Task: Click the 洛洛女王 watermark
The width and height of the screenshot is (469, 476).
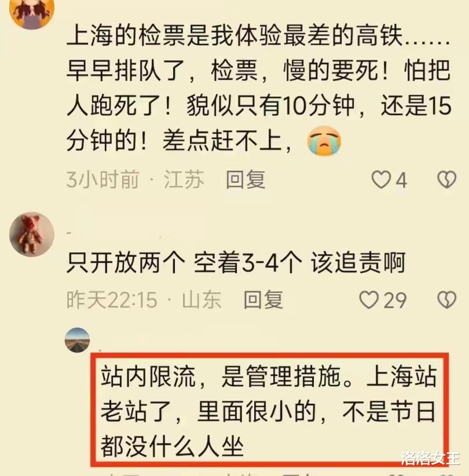Action: (430, 459)
